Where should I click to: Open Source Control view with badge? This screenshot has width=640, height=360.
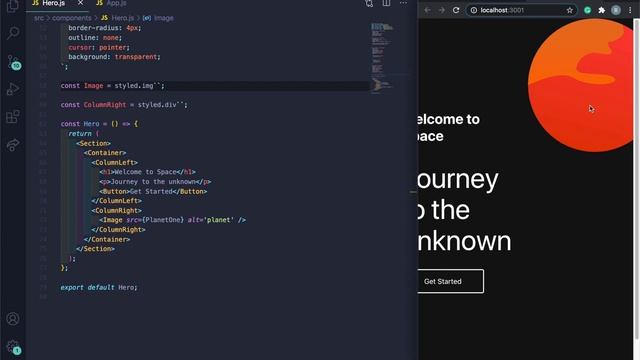(13, 62)
